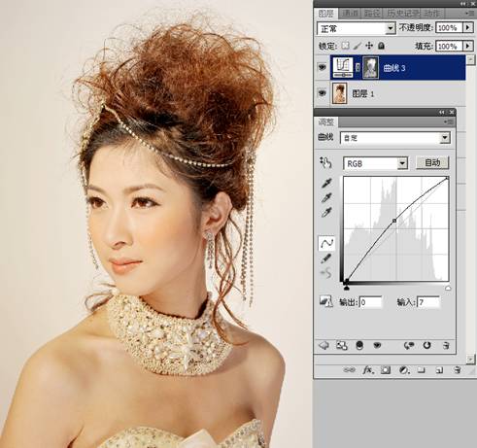The height and width of the screenshot is (448, 477).
Task: Pick the white point eyedropper in Curves
Action: (x=326, y=213)
